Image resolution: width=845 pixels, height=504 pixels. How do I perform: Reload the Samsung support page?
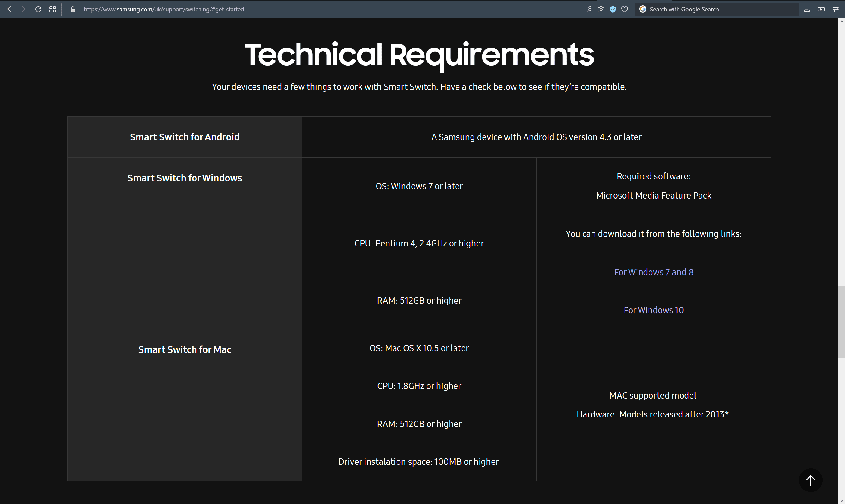(38, 9)
